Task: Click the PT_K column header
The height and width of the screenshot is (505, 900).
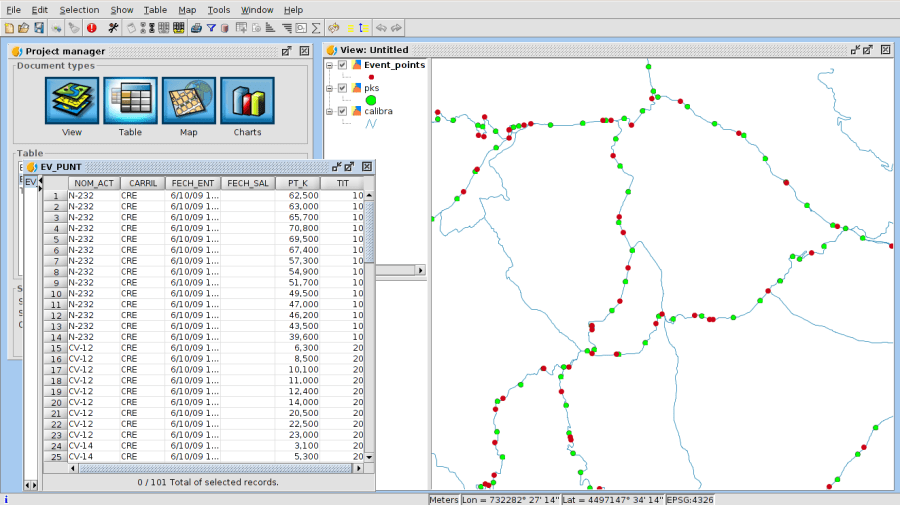Action: [x=298, y=183]
